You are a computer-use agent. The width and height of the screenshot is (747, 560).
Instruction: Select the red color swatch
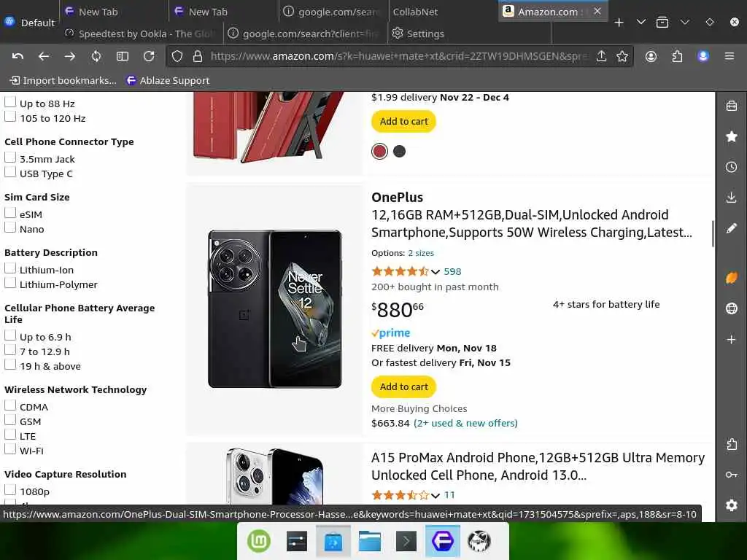click(x=379, y=152)
